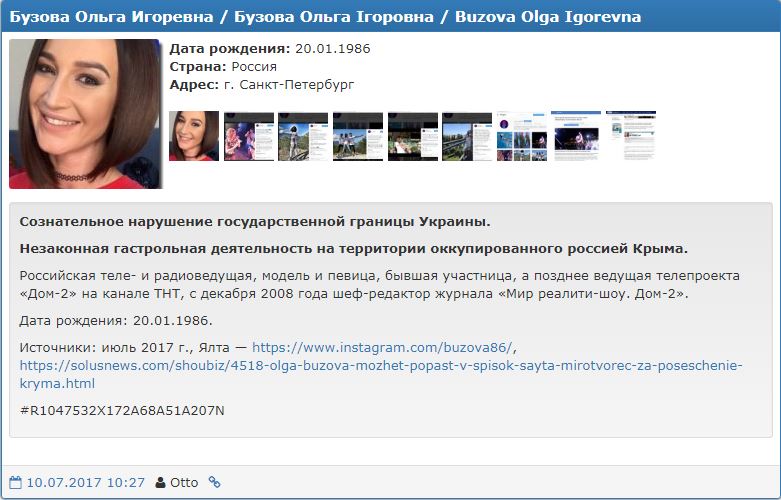Click the birth date value 20.01.1986 at top
The height and width of the screenshot is (500, 781).
(x=333, y=48)
